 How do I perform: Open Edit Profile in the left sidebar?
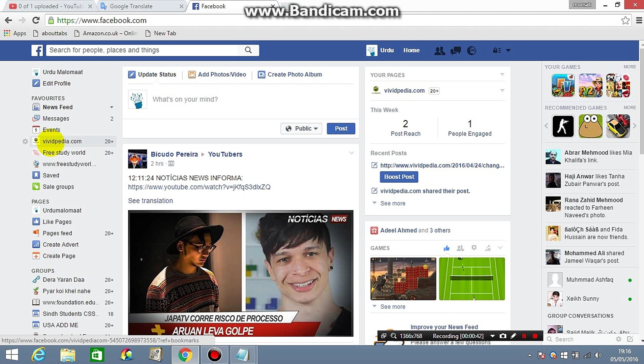pyautogui.click(x=52, y=84)
